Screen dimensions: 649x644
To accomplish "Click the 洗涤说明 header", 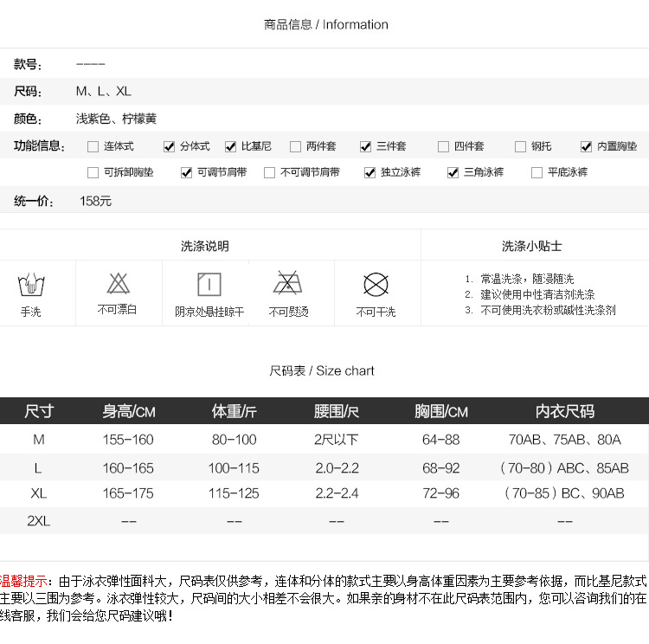I will click(x=205, y=246).
